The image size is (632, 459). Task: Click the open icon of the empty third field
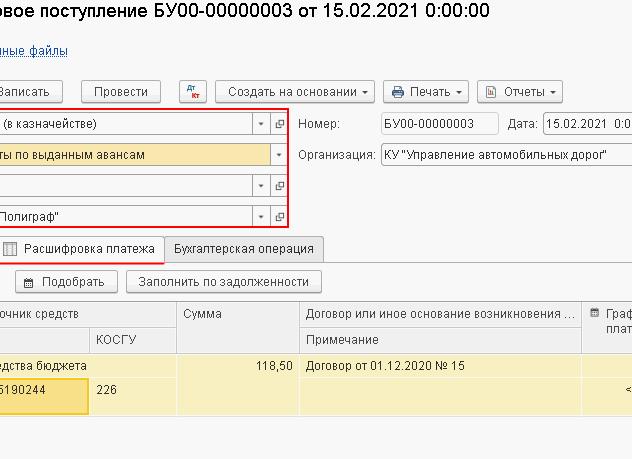pos(279,186)
